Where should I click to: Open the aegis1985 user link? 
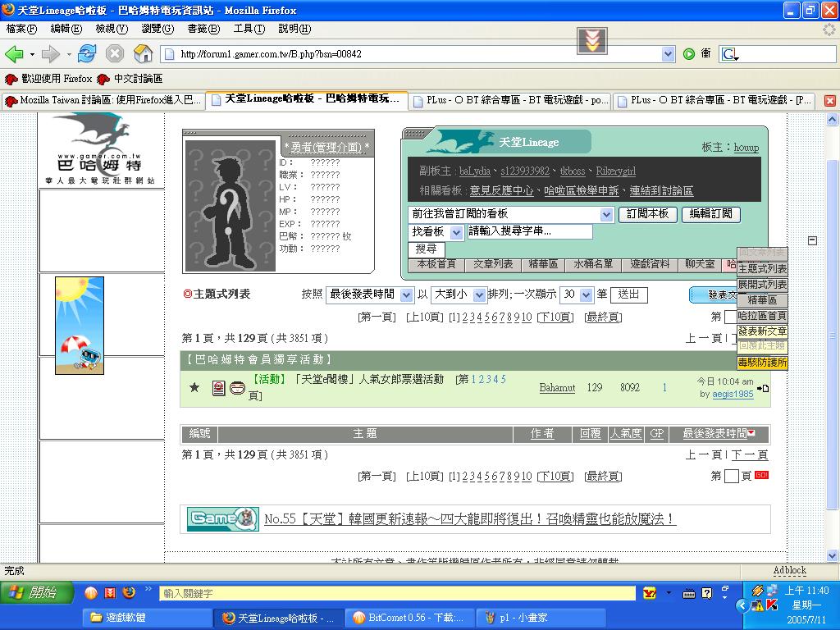coord(732,395)
